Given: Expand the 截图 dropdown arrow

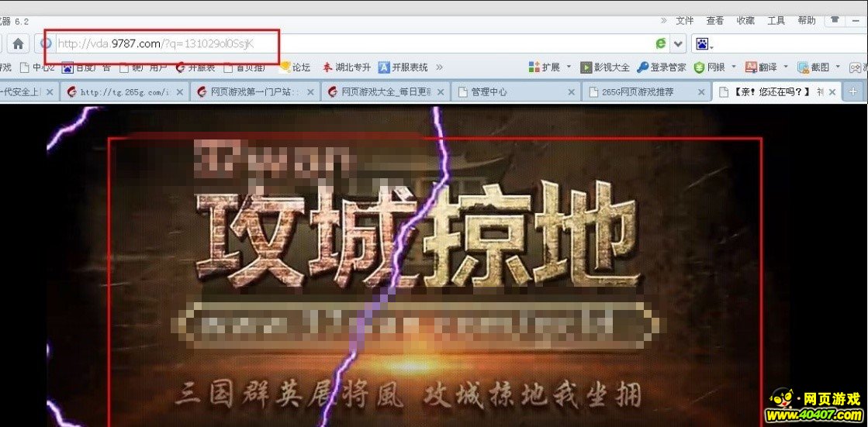Looking at the screenshot, I should tap(838, 67).
